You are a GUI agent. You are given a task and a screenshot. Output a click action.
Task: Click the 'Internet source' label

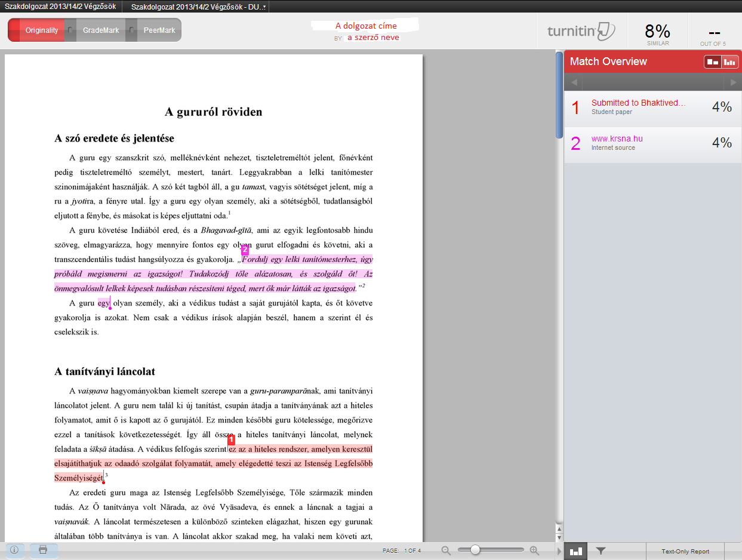(613, 148)
